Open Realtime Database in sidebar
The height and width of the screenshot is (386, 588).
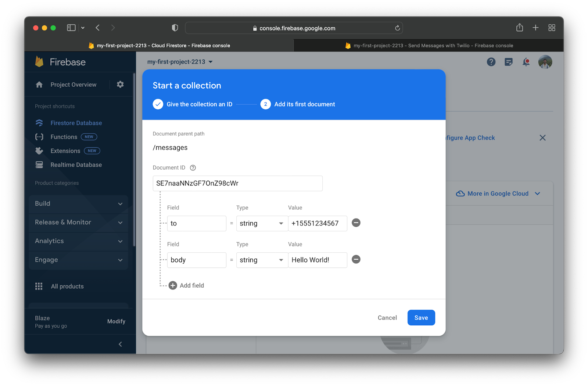[x=76, y=165]
